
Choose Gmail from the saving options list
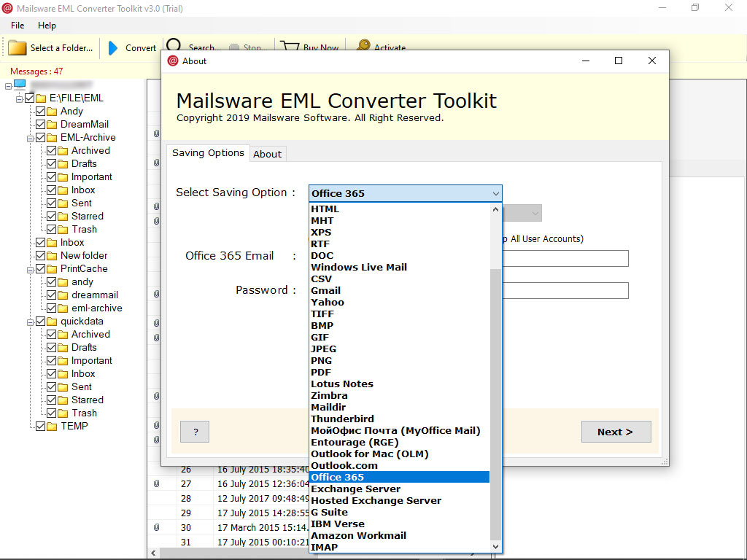399,290
